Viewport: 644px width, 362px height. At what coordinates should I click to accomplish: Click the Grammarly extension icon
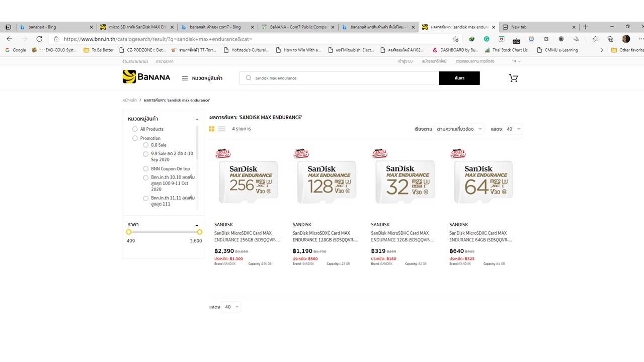click(487, 39)
